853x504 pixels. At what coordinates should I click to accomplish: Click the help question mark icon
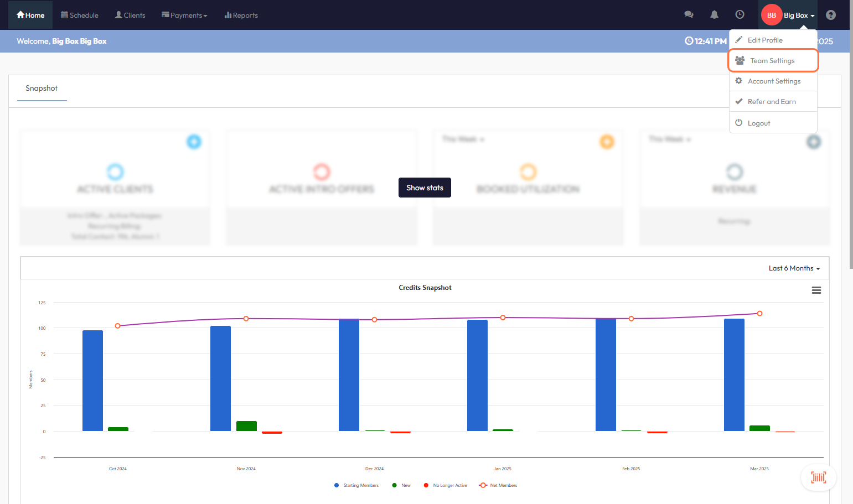coord(830,15)
